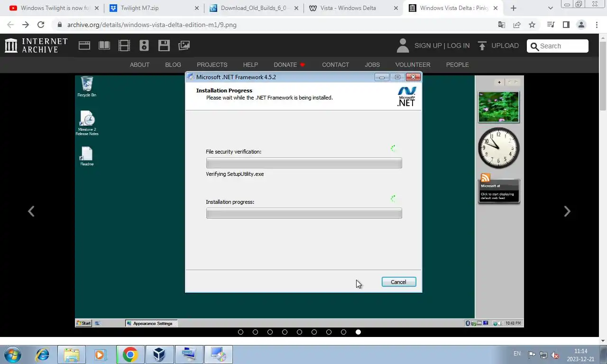Open the VOLUNTEER menu item
This screenshot has width=607, height=364.
pyautogui.click(x=413, y=64)
